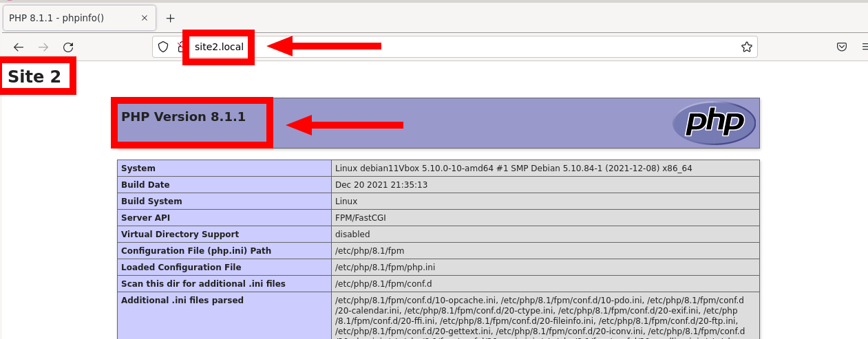Image resolution: width=868 pixels, height=339 pixels.
Task: Click the PHP logo image
Action: pos(714,123)
